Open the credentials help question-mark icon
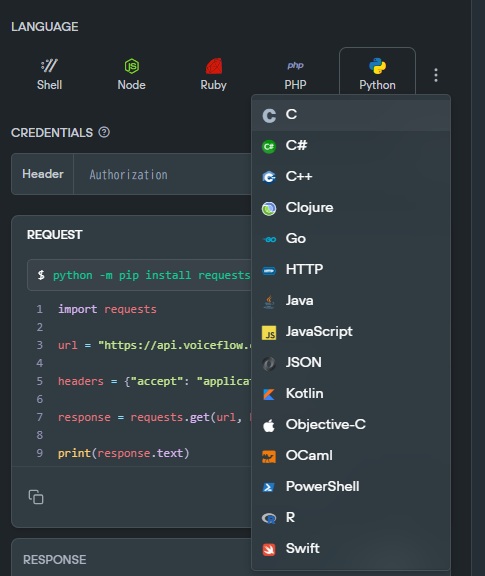Viewport: 485px width, 576px height. tap(104, 132)
